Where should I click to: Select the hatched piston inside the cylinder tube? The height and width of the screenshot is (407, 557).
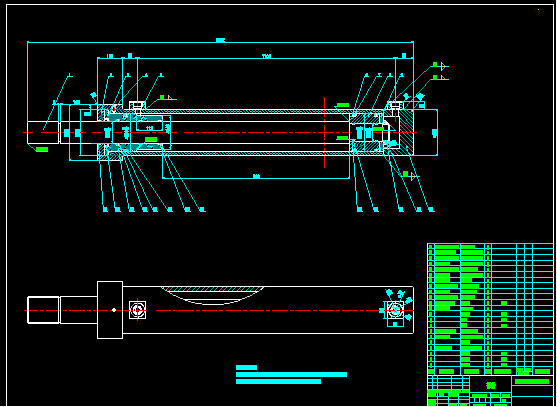[367, 132]
